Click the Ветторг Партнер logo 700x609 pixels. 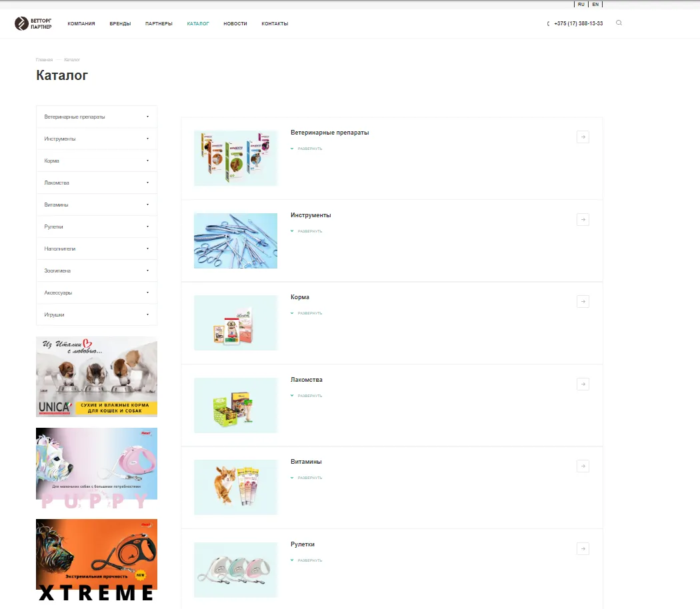tap(33, 24)
